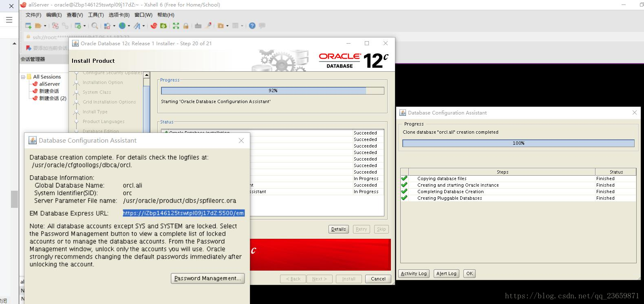Click the blue Help question icon
The width and height of the screenshot is (644, 304).
point(252,26)
